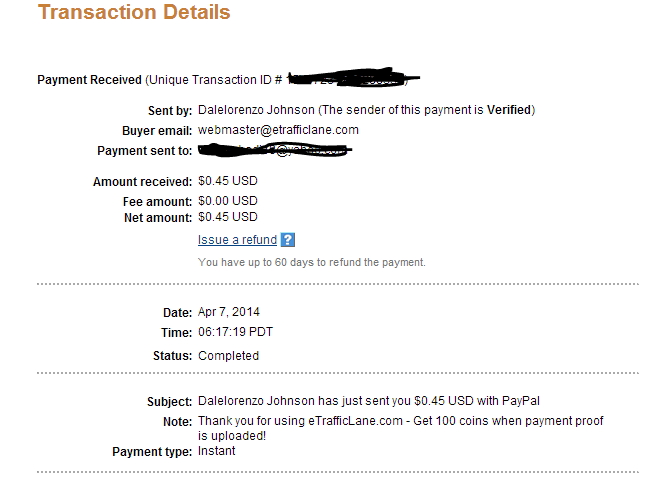Click the sender name Dalelorenzo Johnson
This screenshot has height=501, width=646.
pyautogui.click(x=256, y=110)
